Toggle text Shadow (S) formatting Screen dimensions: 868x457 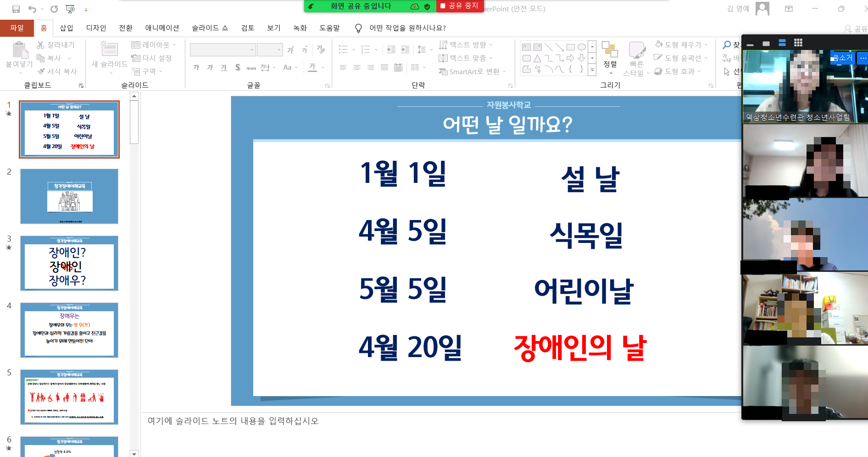pos(238,67)
